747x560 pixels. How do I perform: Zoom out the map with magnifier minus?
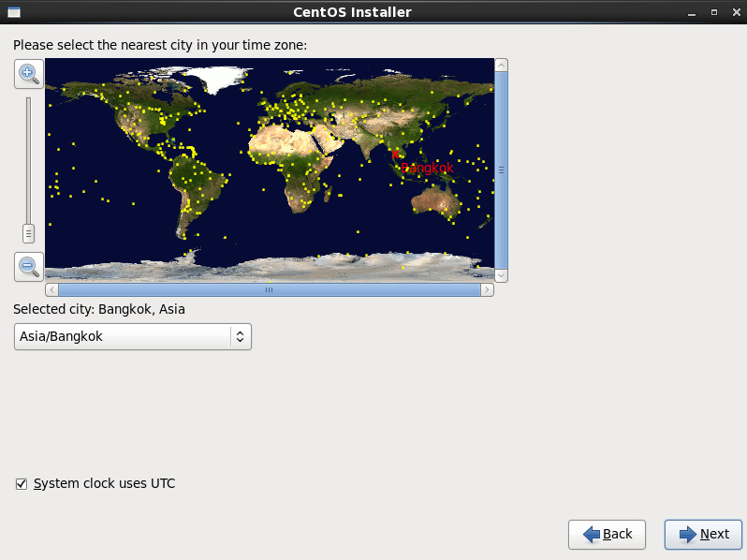(29, 267)
